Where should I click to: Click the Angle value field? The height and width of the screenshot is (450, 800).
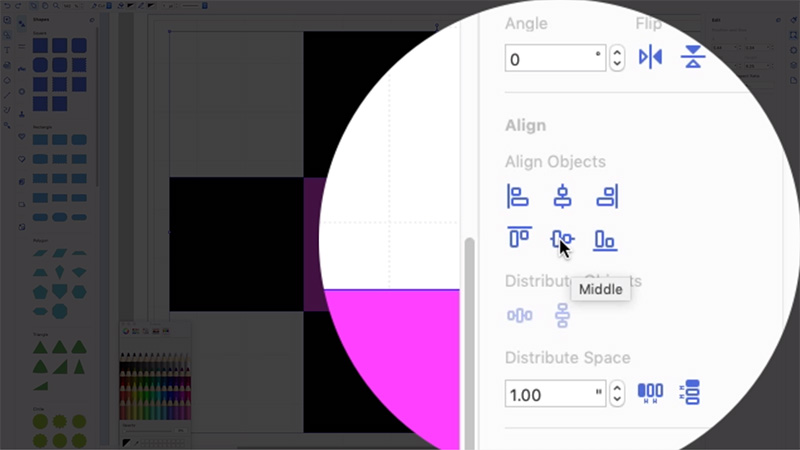click(552, 59)
